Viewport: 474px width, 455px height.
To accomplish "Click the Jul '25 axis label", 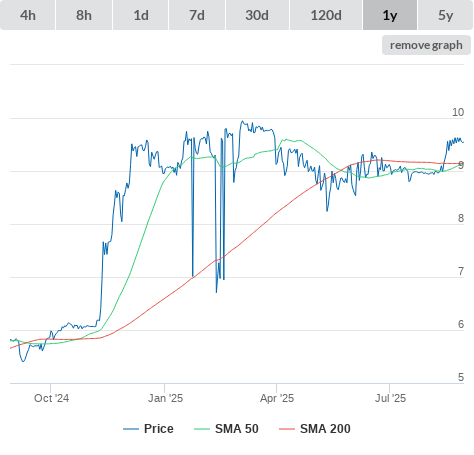I will pos(390,398).
